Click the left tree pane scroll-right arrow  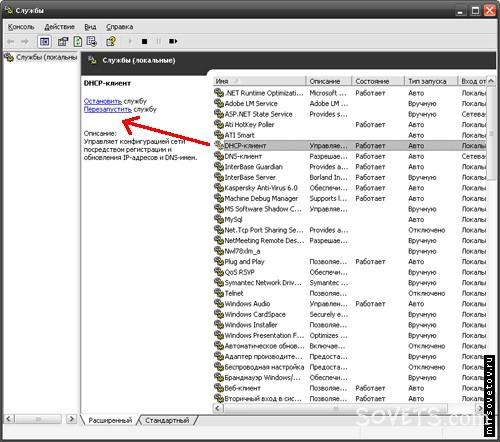pyautogui.click(x=71, y=419)
